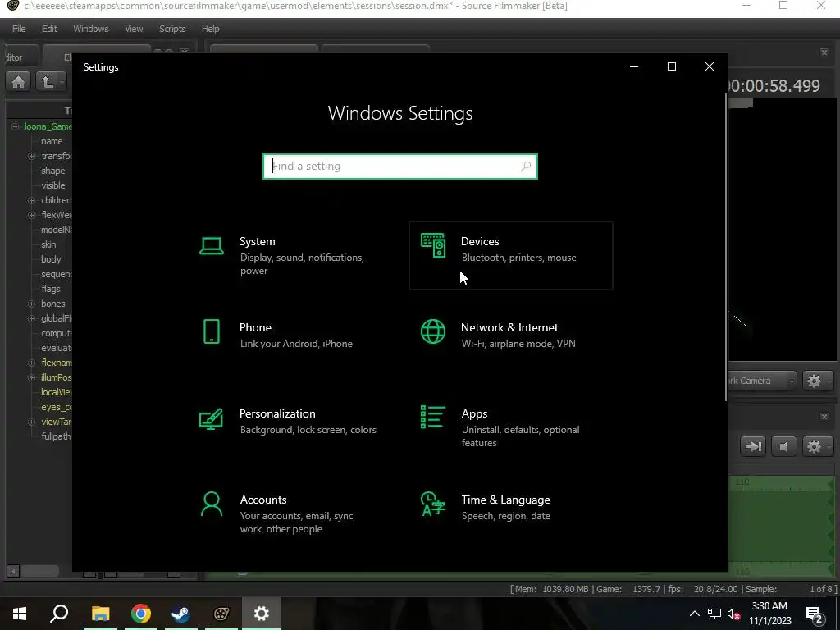
Task: Select the body attribute row
Action: [51, 259]
